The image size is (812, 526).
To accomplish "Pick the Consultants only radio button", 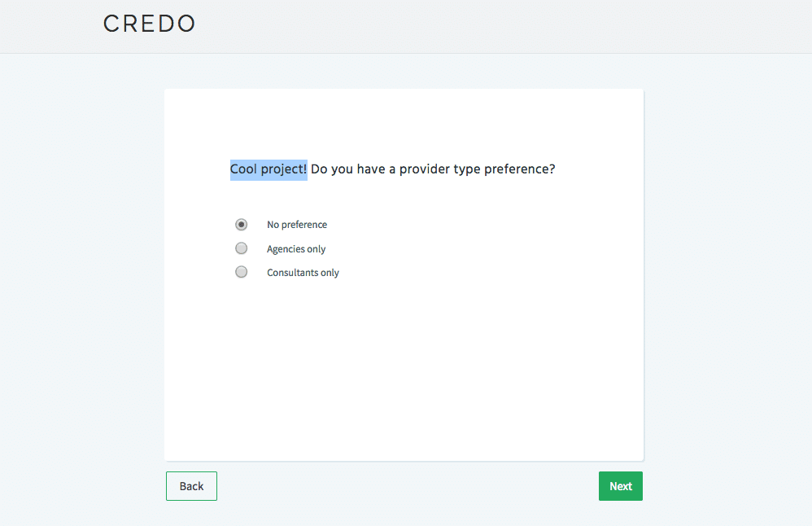I will [x=242, y=272].
